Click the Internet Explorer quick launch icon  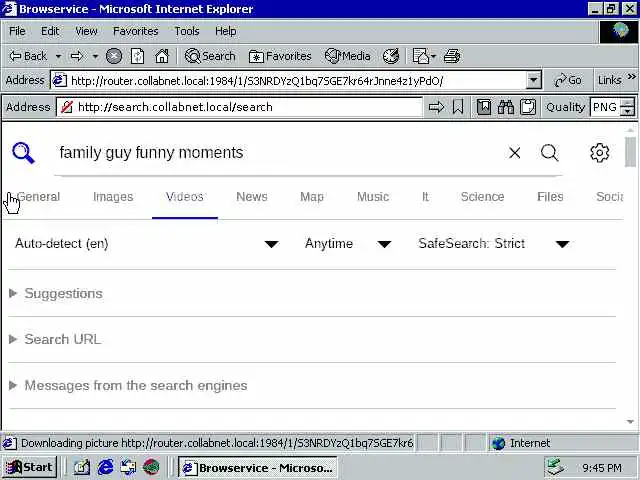tap(105, 467)
